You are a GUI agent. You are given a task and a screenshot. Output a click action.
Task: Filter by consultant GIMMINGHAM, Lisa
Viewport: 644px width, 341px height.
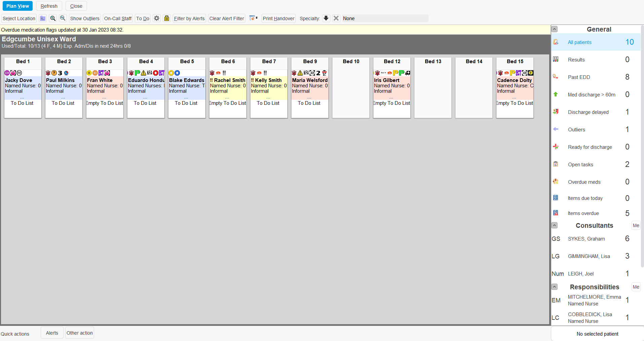(x=596, y=256)
